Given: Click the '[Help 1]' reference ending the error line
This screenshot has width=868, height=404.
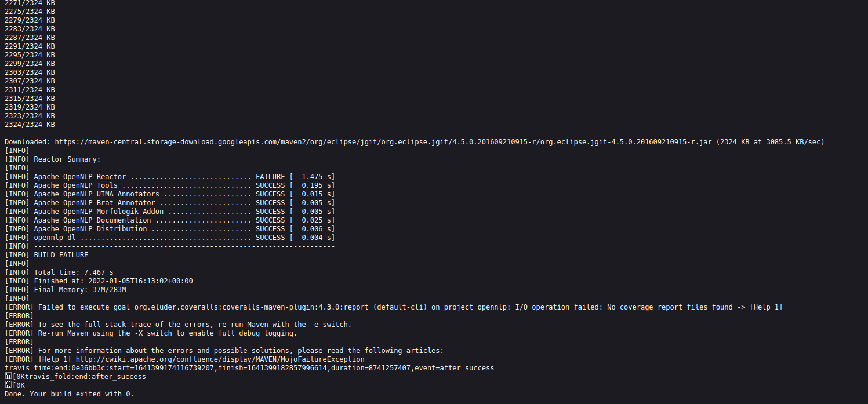Looking at the screenshot, I should point(766,307).
